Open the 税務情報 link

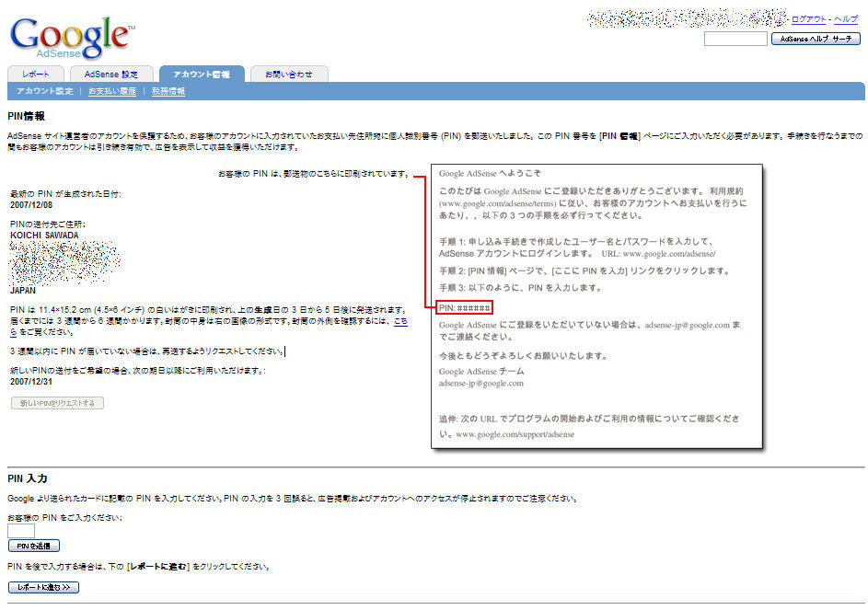pyautogui.click(x=168, y=91)
